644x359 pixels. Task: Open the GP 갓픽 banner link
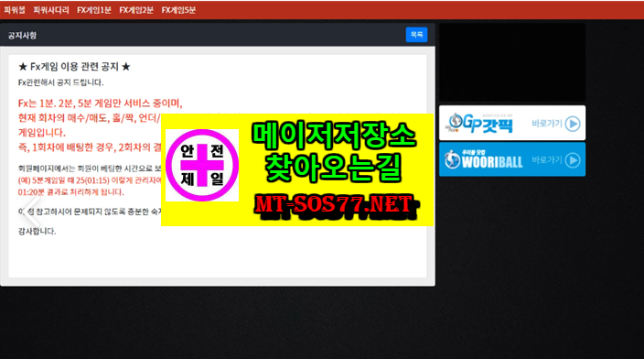[x=512, y=123]
